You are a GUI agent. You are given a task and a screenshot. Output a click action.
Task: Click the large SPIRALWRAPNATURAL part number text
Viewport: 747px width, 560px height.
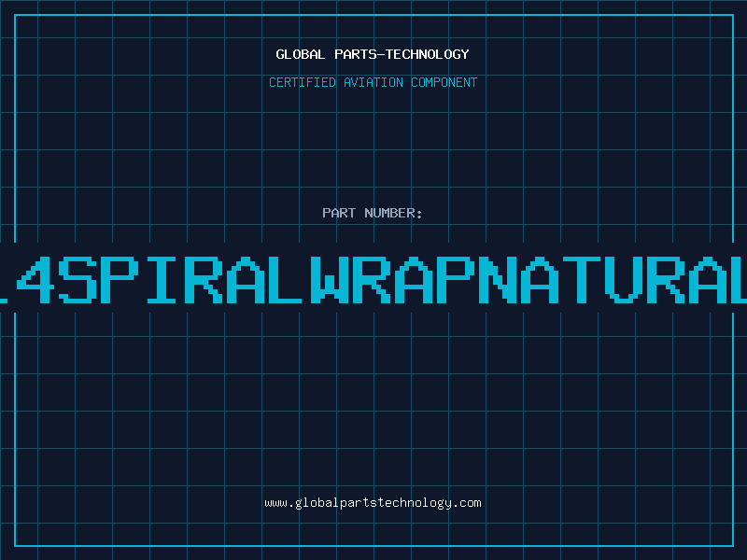[373, 280]
